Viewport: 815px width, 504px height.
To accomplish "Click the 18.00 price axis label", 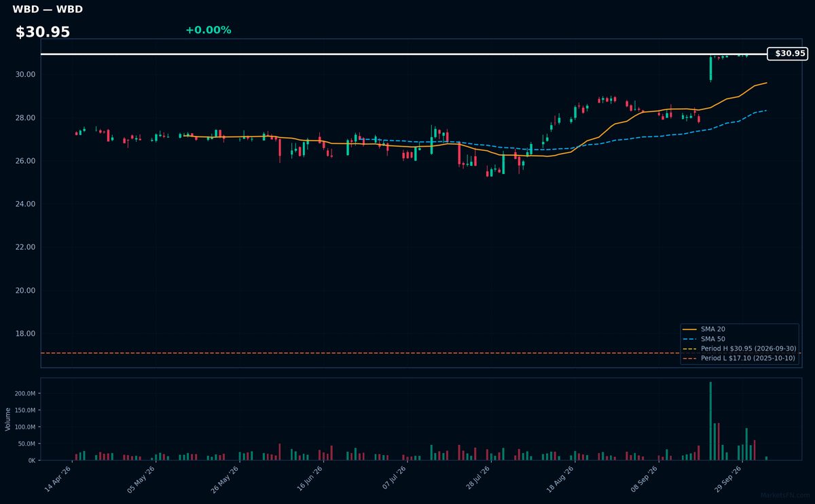I will pos(26,334).
